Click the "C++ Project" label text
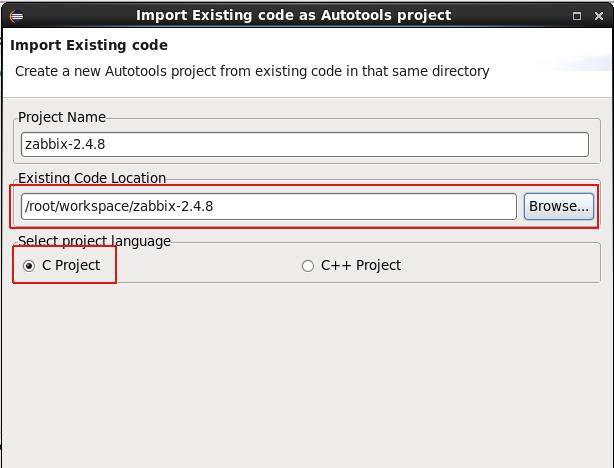 [360, 265]
